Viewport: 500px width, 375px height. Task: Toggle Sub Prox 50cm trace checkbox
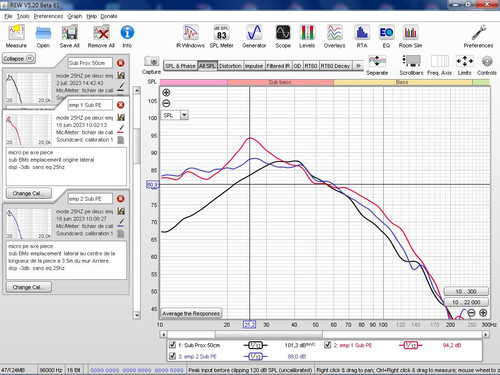(172, 345)
